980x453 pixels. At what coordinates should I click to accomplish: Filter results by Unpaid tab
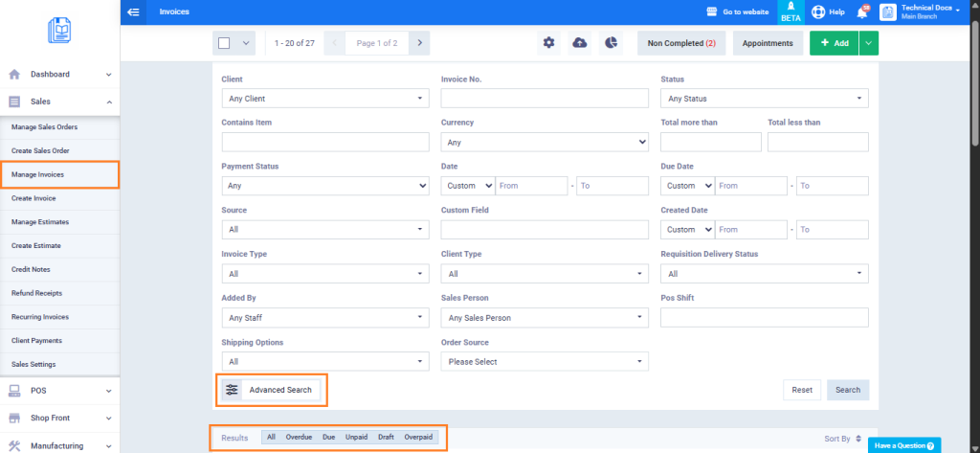coord(356,437)
